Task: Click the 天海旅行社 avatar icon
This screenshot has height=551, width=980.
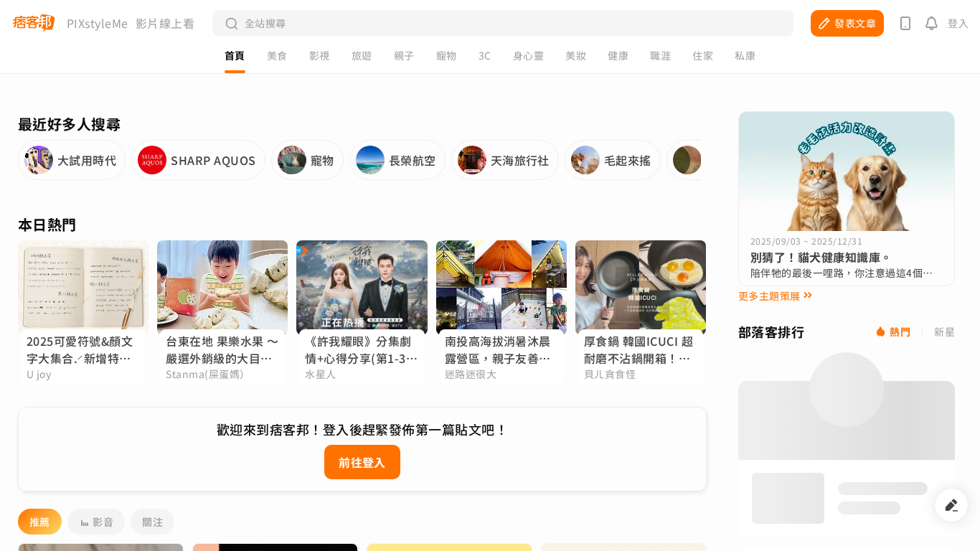Action: click(472, 160)
